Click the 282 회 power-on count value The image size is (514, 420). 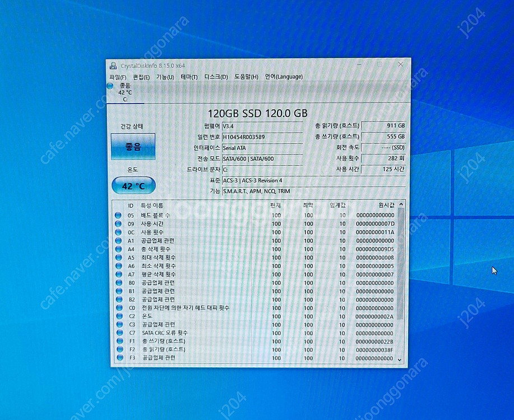click(383, 158)
